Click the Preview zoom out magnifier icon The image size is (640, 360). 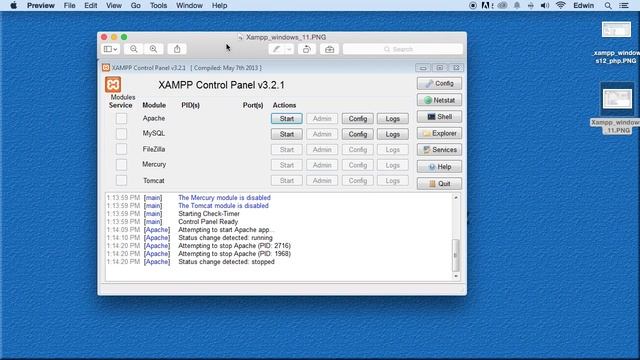pos(133,49)
